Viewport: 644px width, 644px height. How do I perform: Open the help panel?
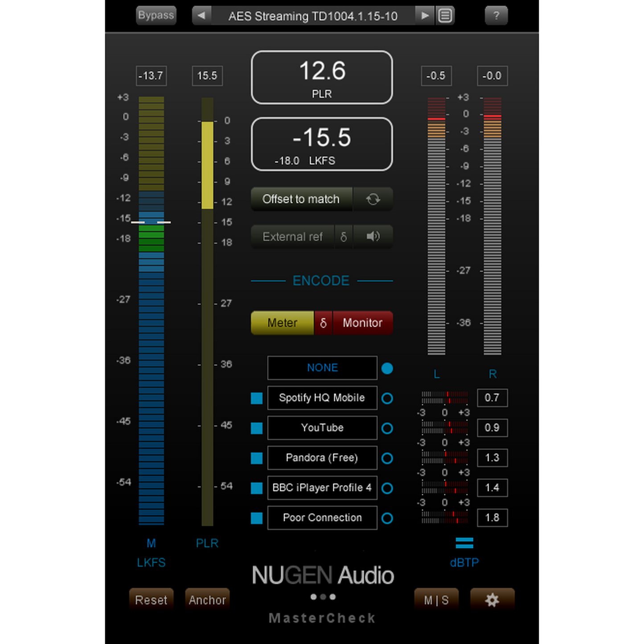point(496,15)
